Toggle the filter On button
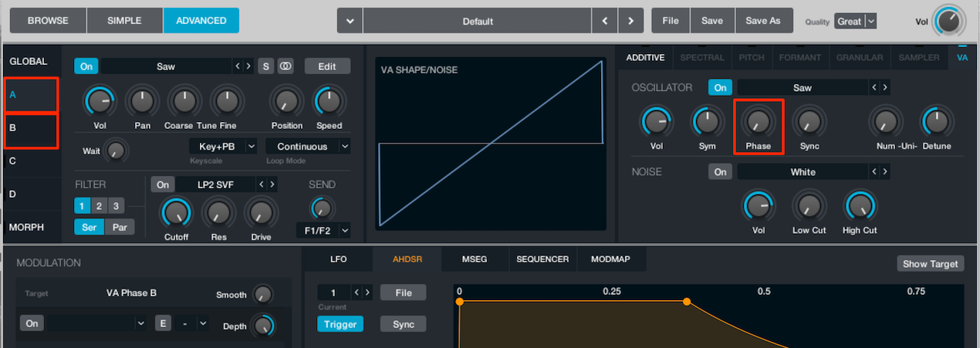This screenshot has height=348, width=980. click(162, 184)
